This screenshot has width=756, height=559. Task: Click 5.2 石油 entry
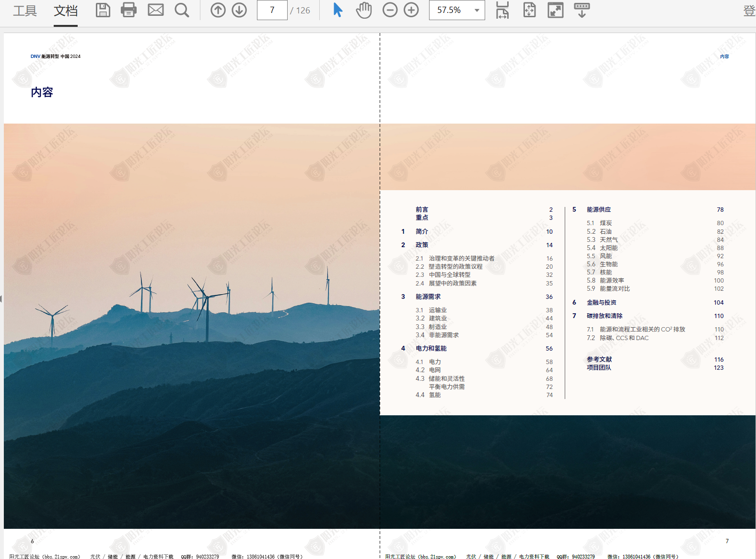(599, 231)
